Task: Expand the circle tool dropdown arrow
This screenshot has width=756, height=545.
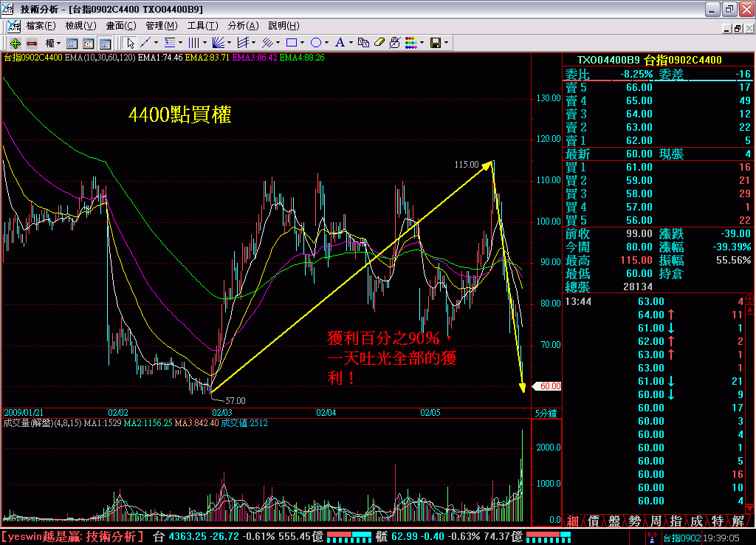Action: click(x=326, y=43)
